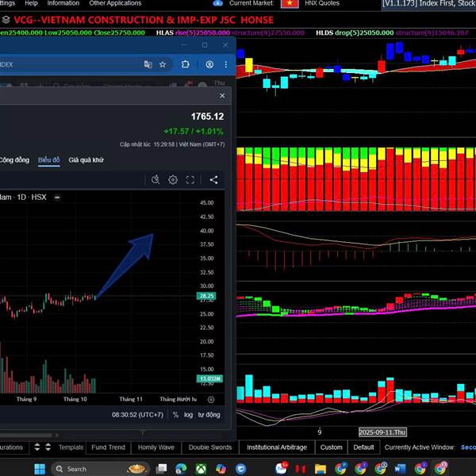The width and height of the screenshot is (476, 476).
Task: Click the second up/down stepper beside Template
Action: point(48,447)
